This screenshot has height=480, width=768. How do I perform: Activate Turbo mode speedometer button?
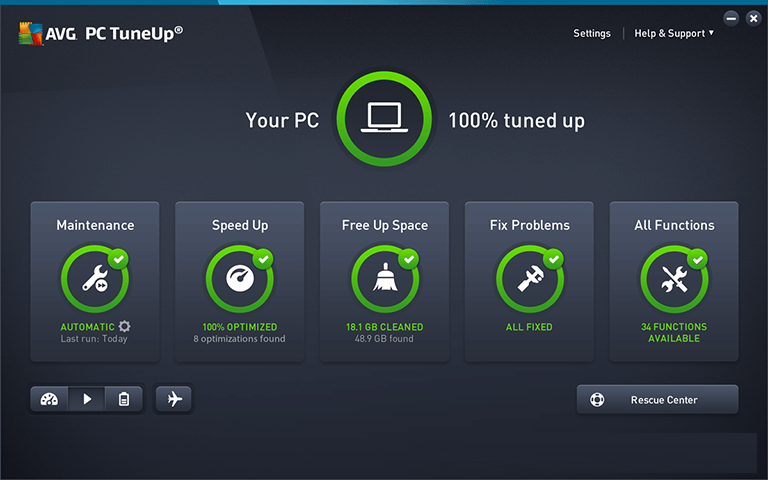(x=49, y=399)
